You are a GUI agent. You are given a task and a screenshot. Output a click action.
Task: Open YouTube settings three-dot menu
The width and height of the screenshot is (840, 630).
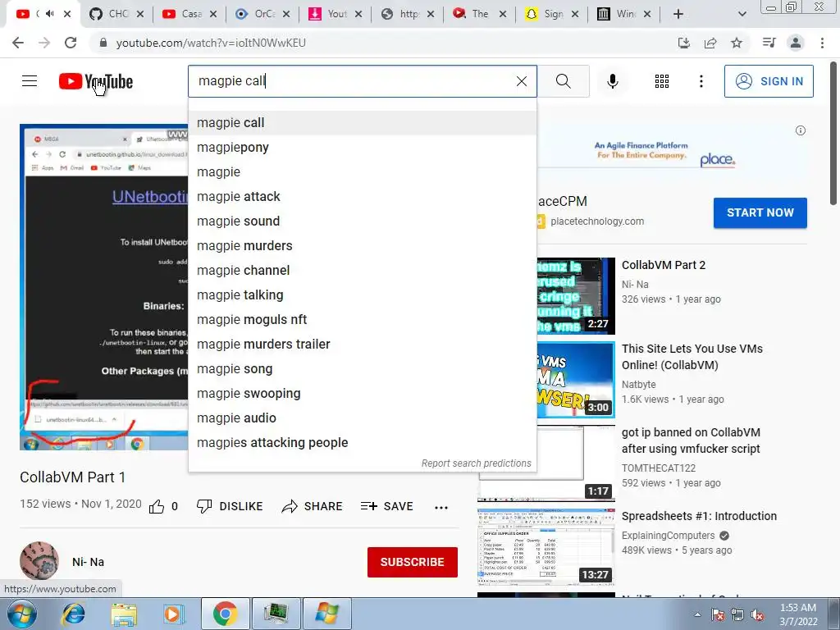701,81
